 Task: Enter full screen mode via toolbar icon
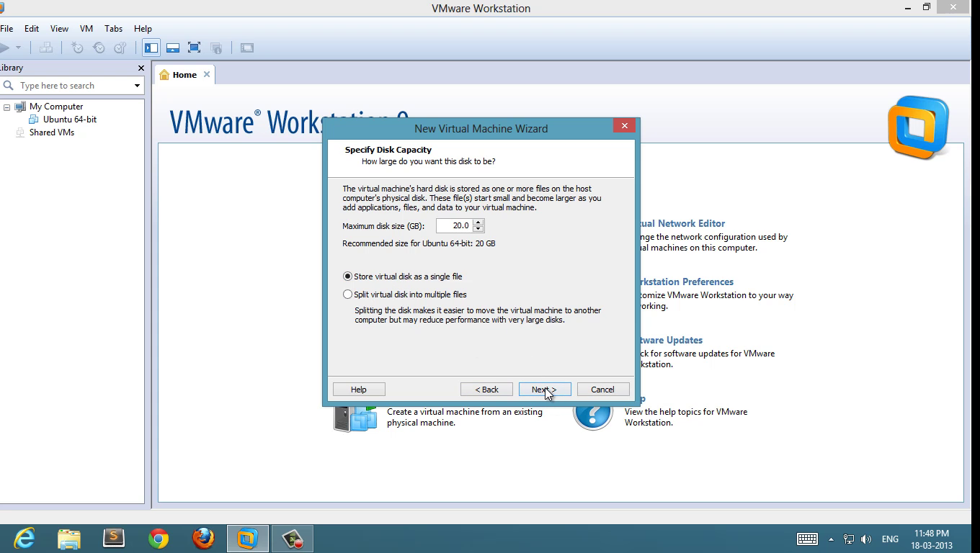tap(194, 48)
